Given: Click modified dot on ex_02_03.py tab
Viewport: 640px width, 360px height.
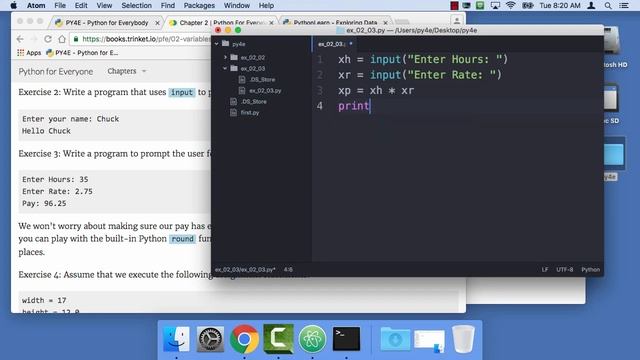Looking at the screenshot, I should point(351,43).
